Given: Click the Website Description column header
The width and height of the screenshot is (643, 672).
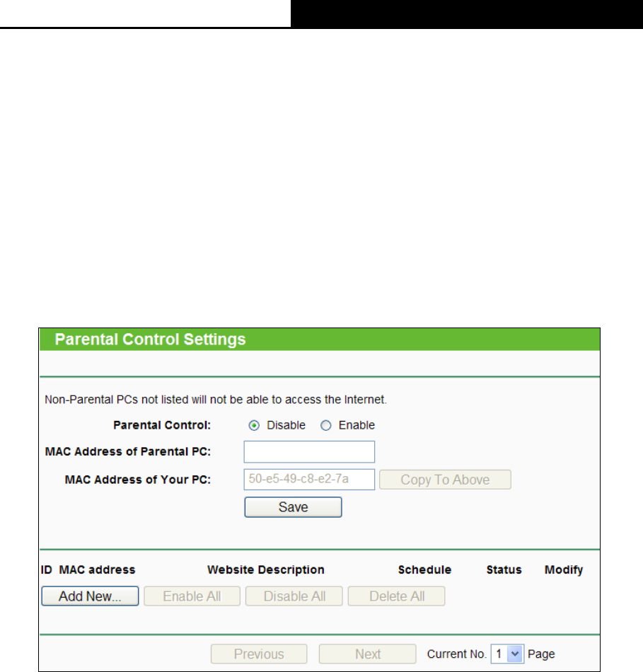Looking at the screenshot, I should (x=266, y=569).
